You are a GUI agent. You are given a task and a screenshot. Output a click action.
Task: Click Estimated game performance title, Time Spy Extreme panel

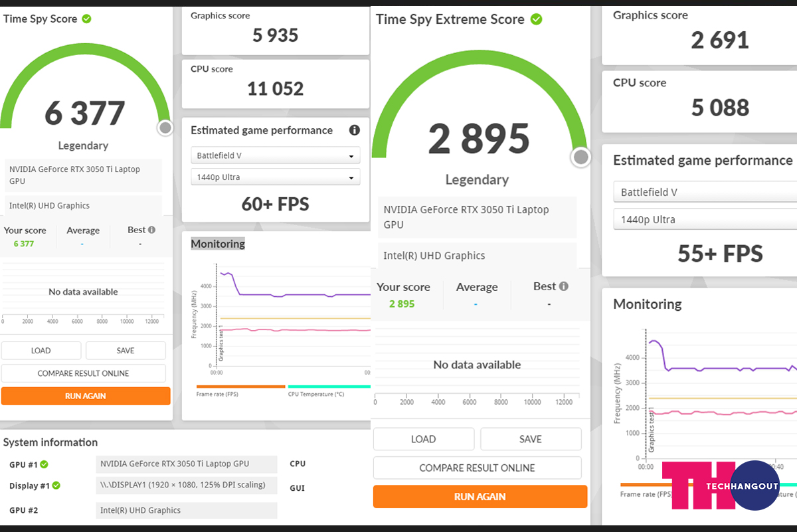click(x=703, y=160)
